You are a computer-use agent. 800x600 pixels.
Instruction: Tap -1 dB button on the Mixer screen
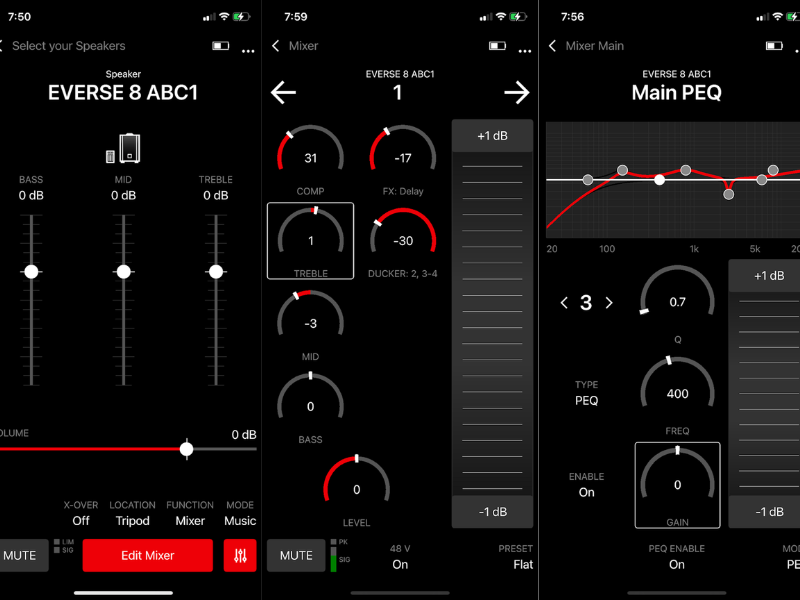(x=492, y=512)
